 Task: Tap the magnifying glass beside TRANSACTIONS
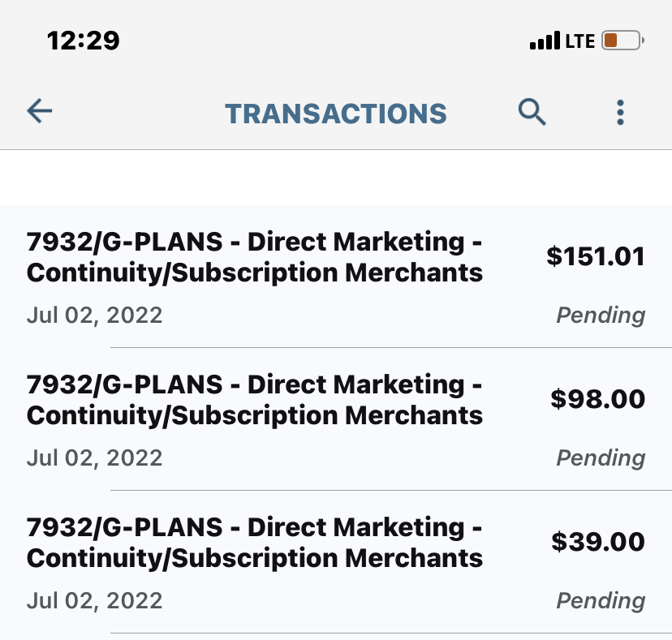[x=532, y=112]
